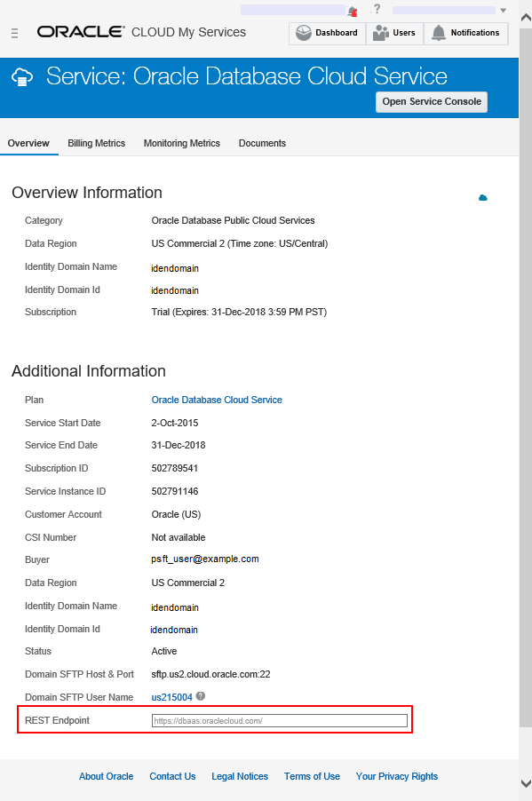Click the Open Service Console button
This screenshot has height=801, width=532.
pos(431,101)
